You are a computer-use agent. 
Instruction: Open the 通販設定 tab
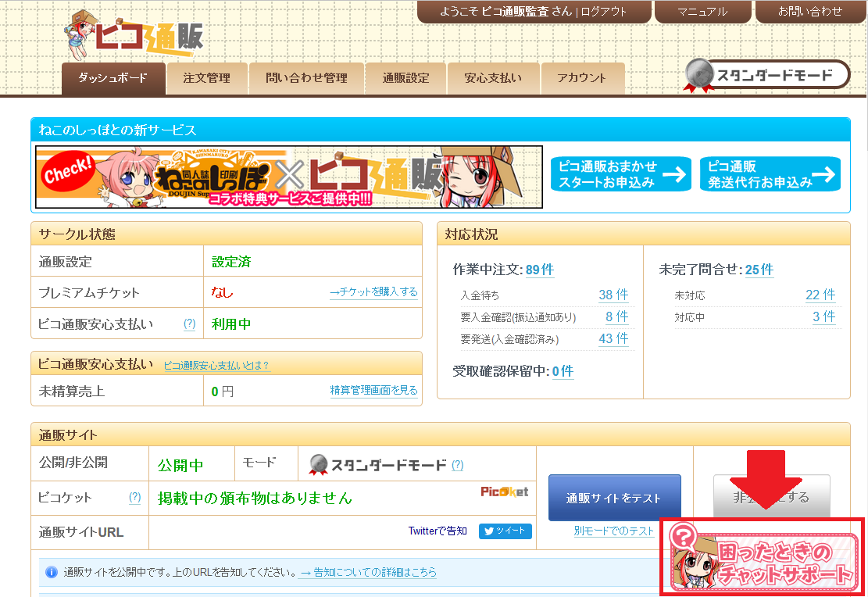click(405, 78)
